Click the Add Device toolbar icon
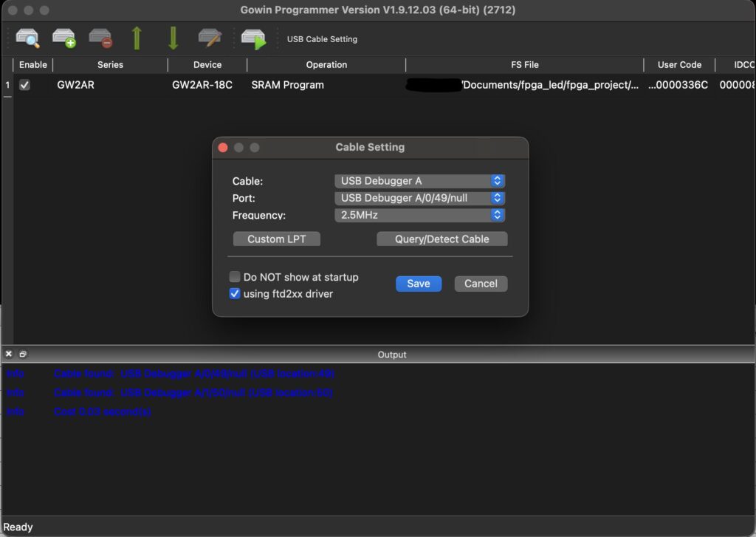The width and height of the screenshot is (756, 537). point(63,38)
